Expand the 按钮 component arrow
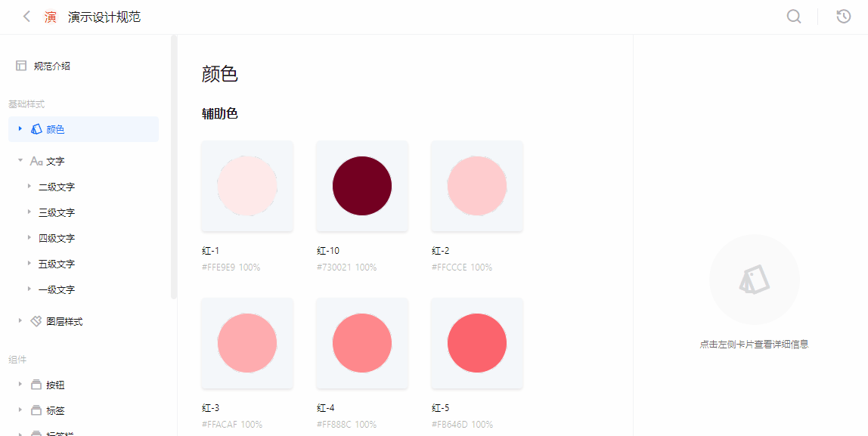The height and width of the screenshot is (436, 868). tap(20, 385)
